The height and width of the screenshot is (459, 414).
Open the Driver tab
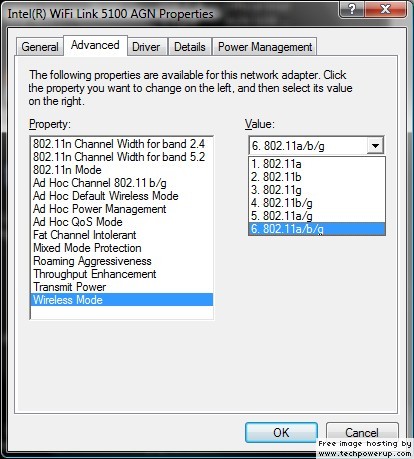[x=146, y=47]
